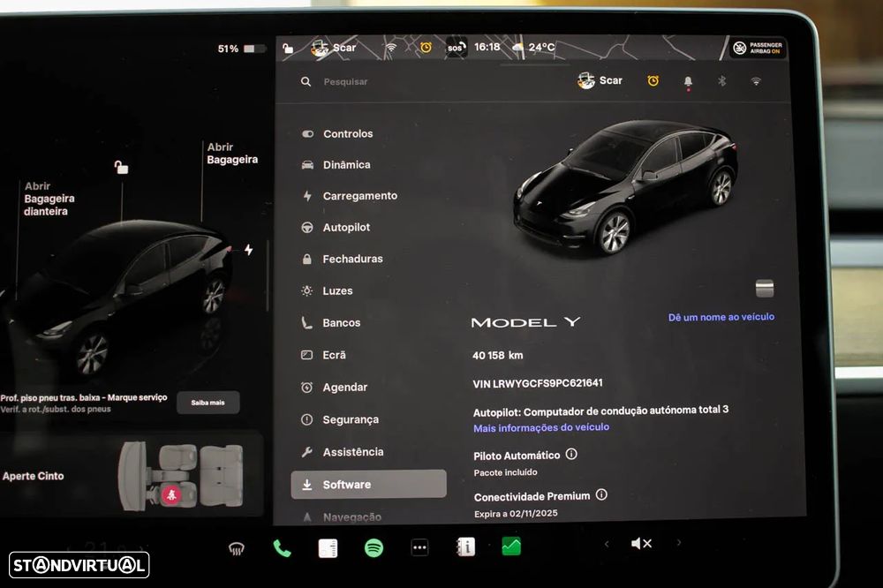Tap the Aperte Cinto seatbelt card
883x588 pixels.
pyautogui.click(x=131, y=475)
